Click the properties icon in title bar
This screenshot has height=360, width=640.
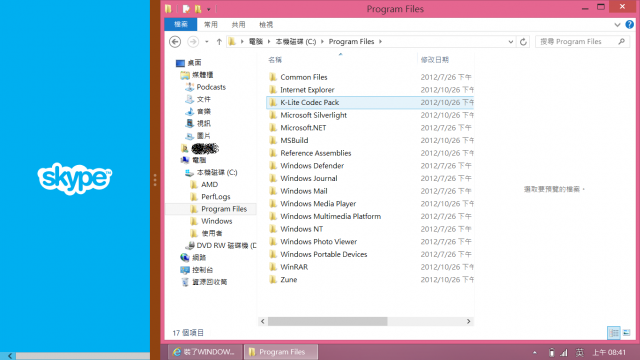pos(186,9)
